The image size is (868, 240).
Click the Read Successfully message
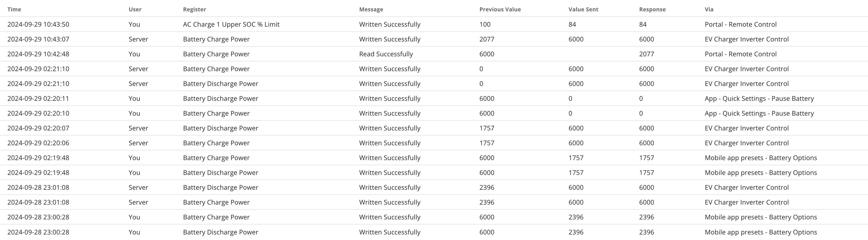tap(386, 54)
